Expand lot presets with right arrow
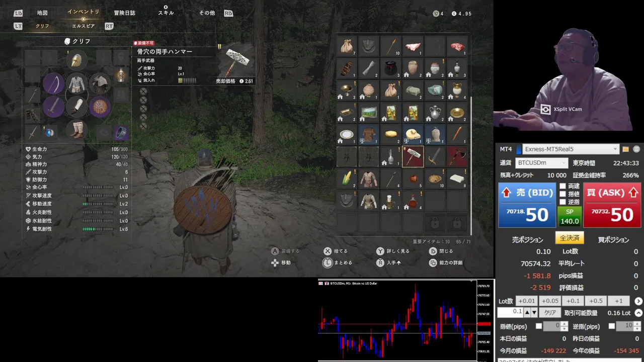The height and width of the screenshot is (362, 644). (638, 301)
